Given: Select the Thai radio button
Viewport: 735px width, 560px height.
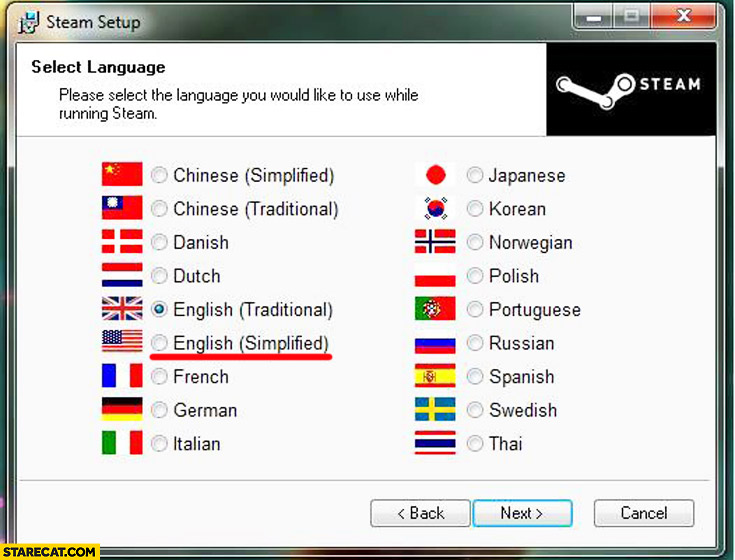Looking at the screenshot, I should point(475,443).
